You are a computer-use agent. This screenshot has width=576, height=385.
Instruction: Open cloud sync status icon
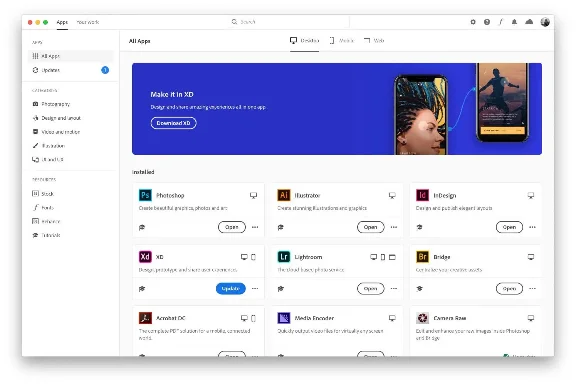coord(529,22)
